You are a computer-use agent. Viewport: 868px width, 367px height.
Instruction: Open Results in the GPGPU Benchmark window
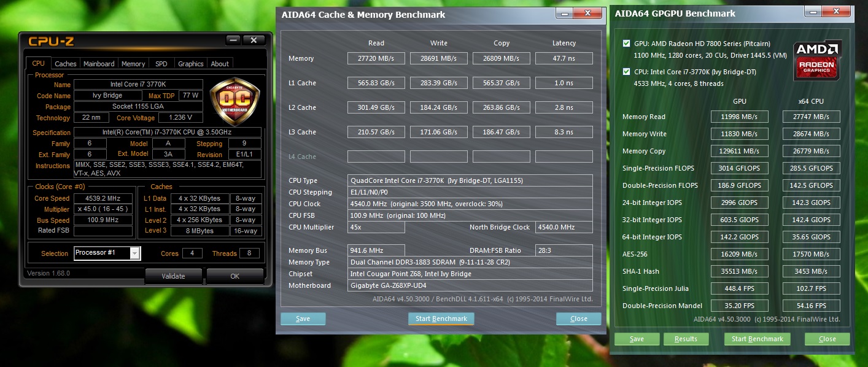click(x=686, y=339)
